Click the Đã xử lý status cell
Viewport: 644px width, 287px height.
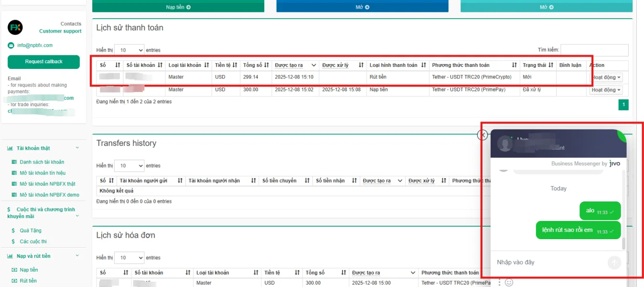click(x=538, y=89)
